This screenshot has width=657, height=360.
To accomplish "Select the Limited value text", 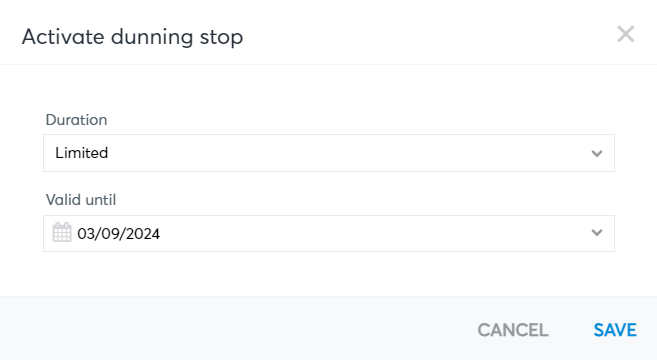I will [x=82, y=153].
